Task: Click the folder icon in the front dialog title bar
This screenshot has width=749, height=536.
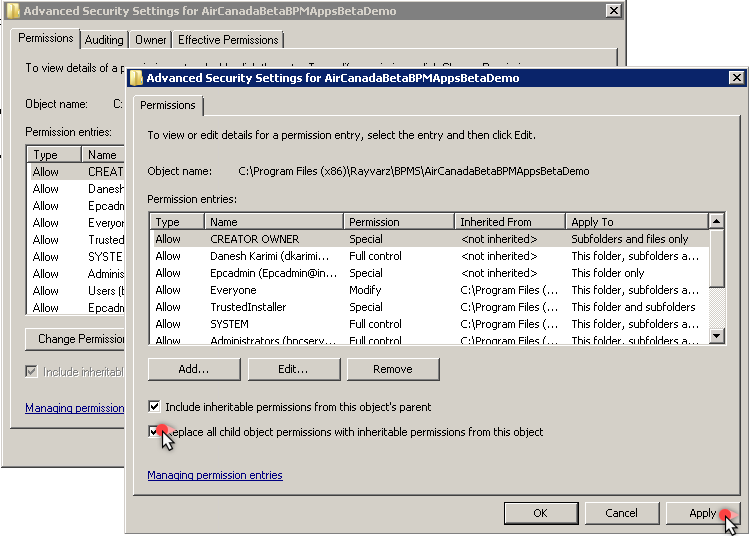Action: click(137, 78)
